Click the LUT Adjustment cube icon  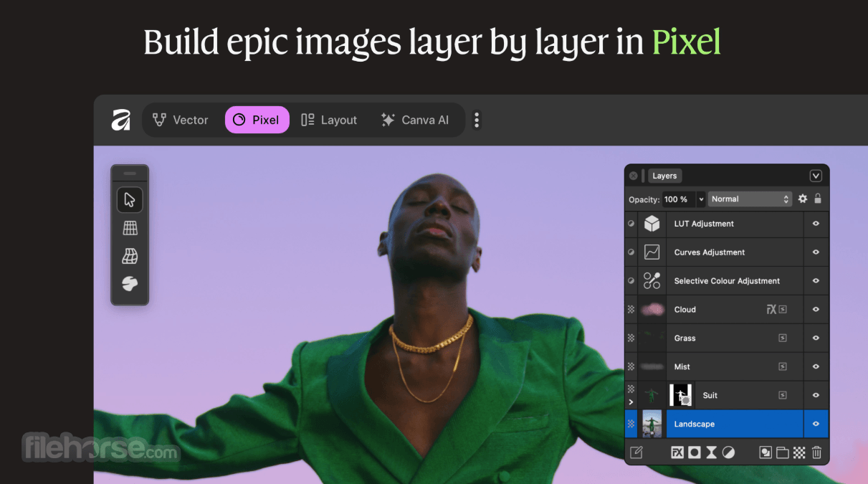click(652, 224)
